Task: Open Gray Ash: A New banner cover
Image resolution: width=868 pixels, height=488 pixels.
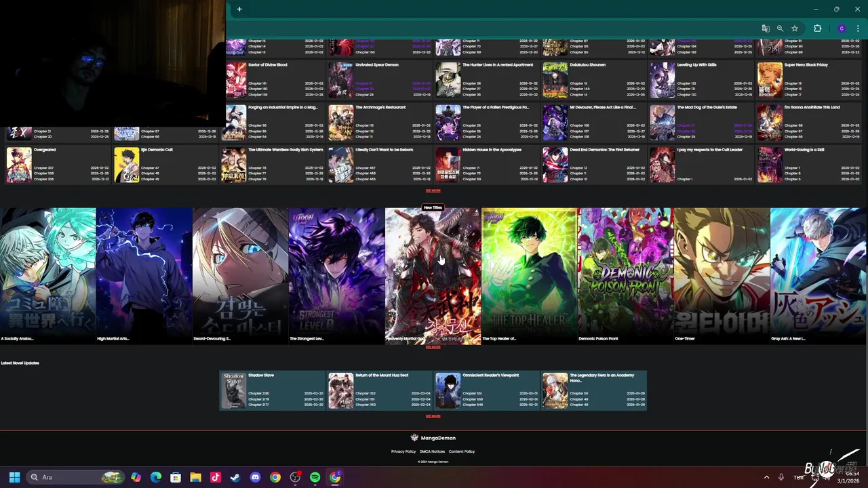Action: point(818,276)
